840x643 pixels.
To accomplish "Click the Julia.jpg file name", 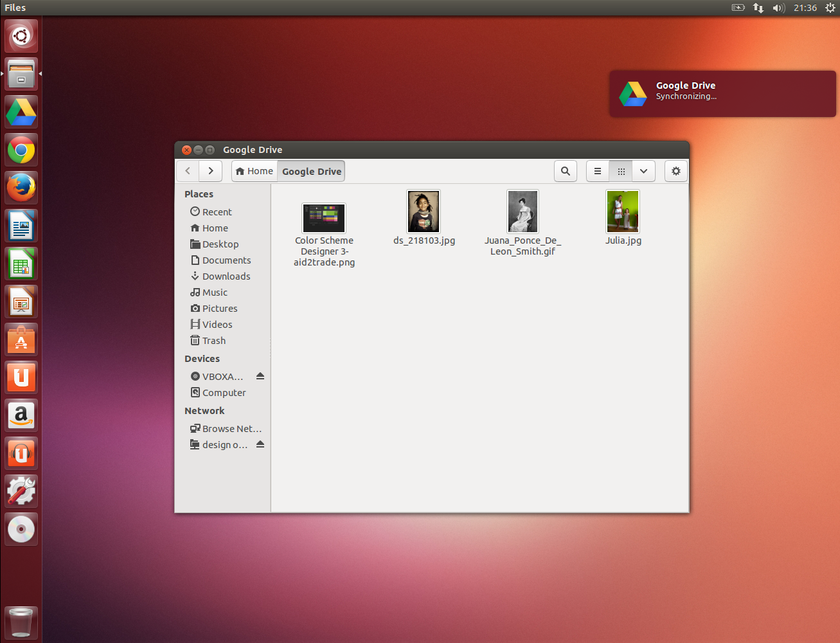I will 623,240.
